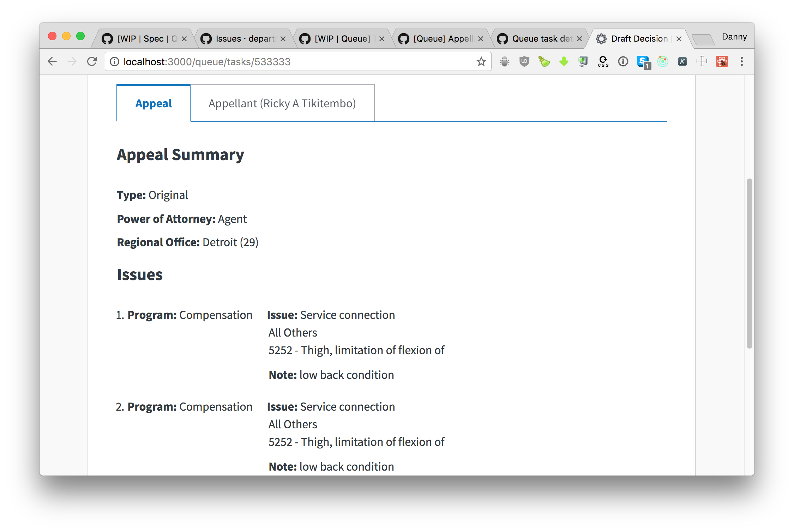Click issue 2 'Note: low back condition'
794x532 pixels.
tap(331, 467)
